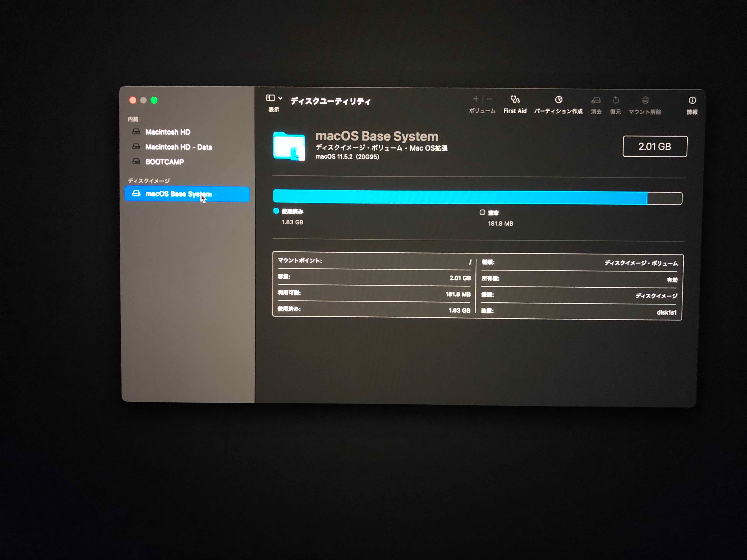Image resolution: width=747 pixels, height=560 pixels.
Task: Click the green fullscreen window button
Action: coord(154,100)
